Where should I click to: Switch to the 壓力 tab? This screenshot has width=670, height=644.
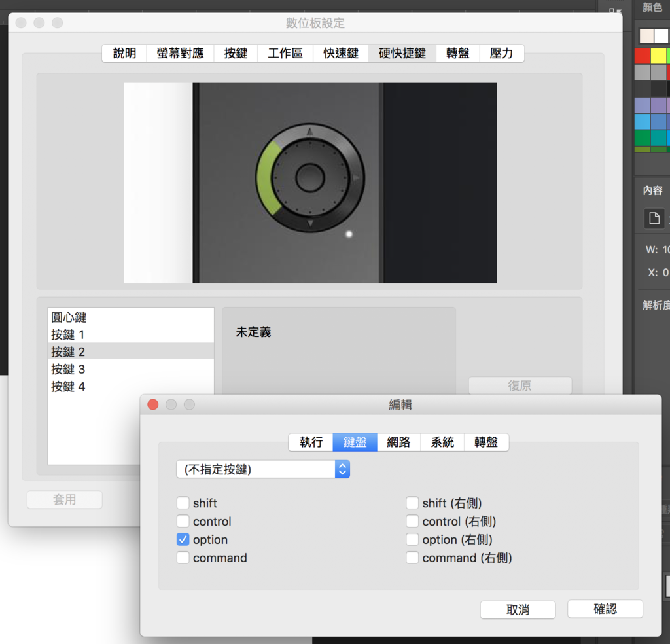(502, 53)
